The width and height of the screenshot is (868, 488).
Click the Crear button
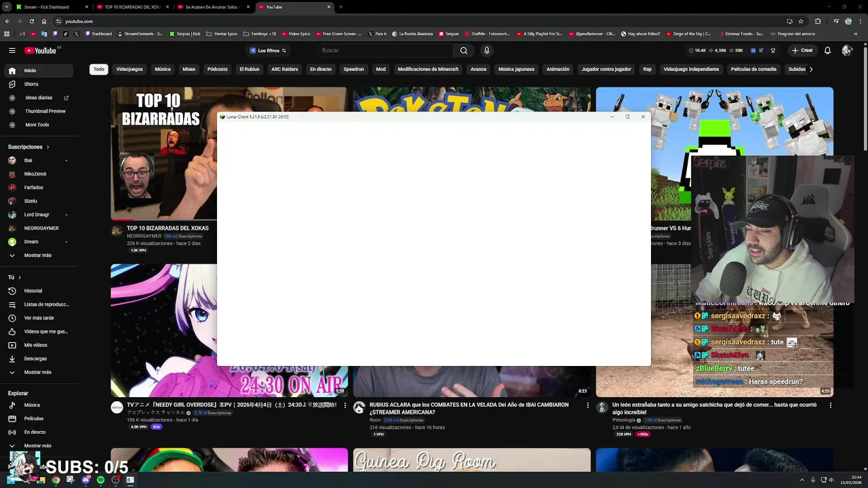coord(802,50)
